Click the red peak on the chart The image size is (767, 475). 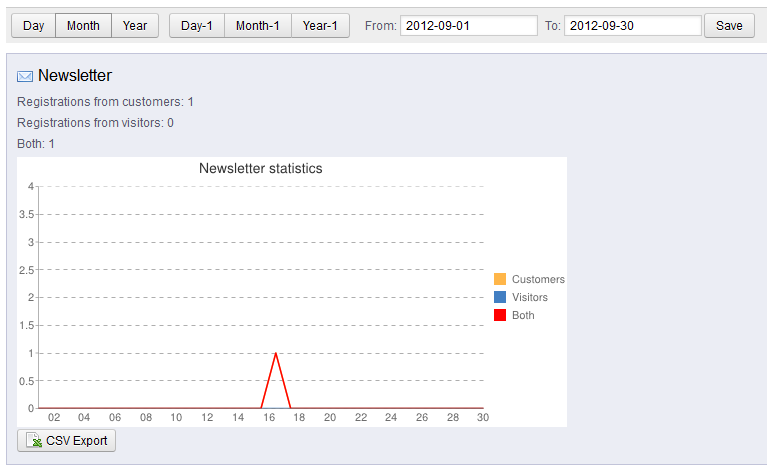click(x=276, y=354)
